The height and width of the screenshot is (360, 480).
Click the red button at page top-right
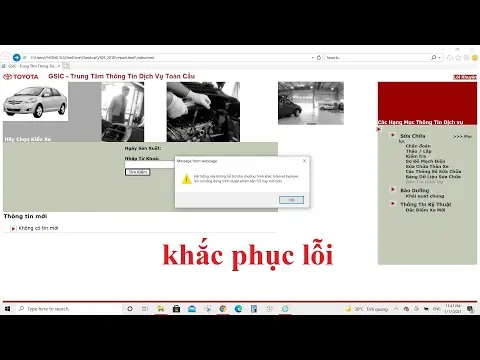[465, 77]
